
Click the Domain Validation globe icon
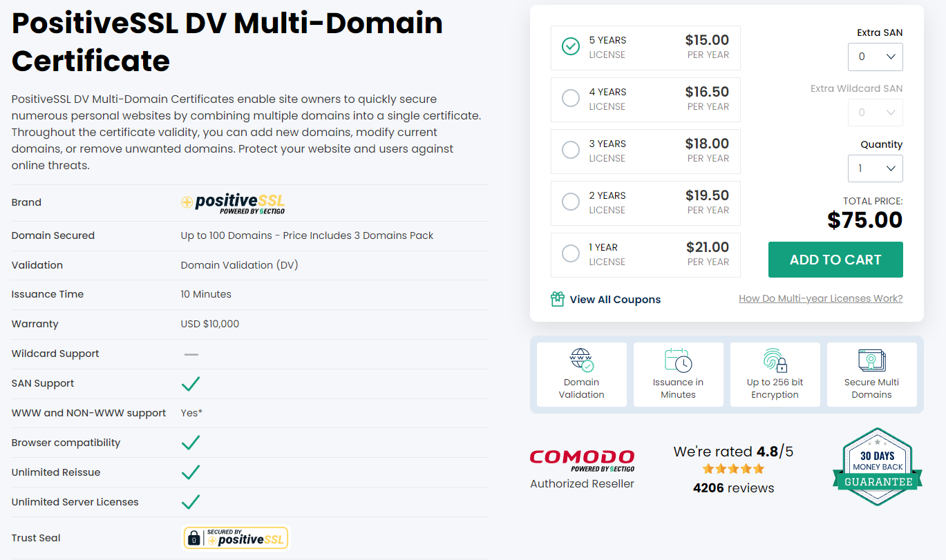tap(582, 360)
